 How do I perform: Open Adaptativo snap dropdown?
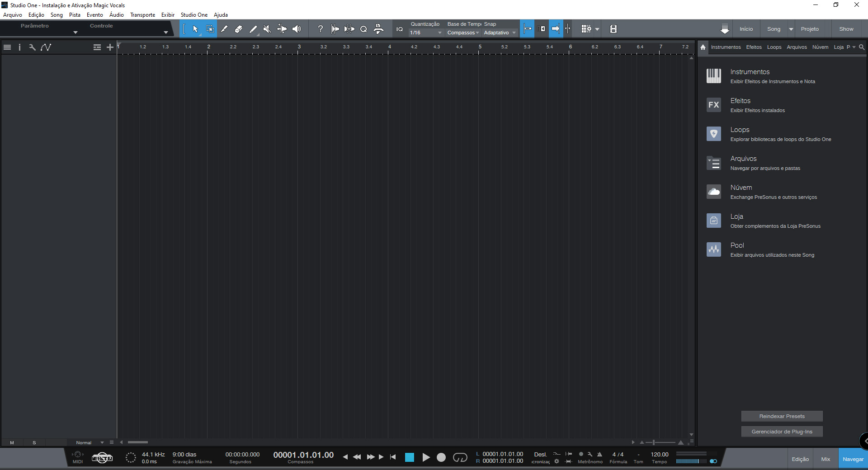pos(500,33)
